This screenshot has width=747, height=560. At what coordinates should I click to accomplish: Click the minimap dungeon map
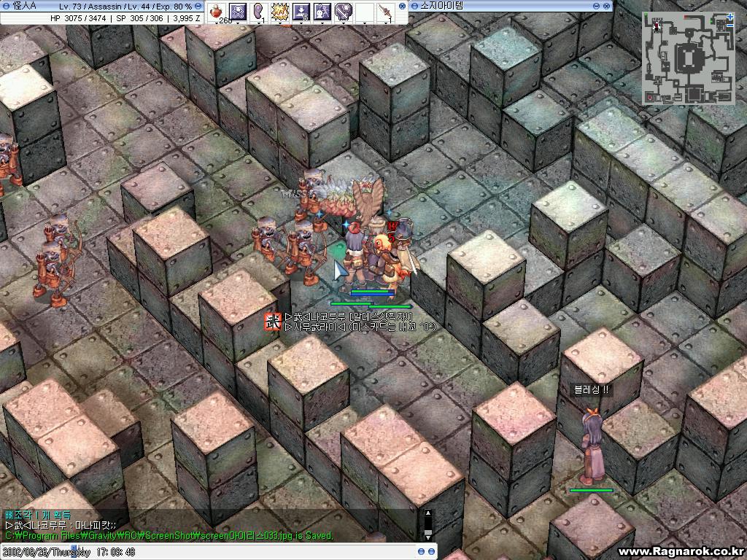(x=689, y=58)
